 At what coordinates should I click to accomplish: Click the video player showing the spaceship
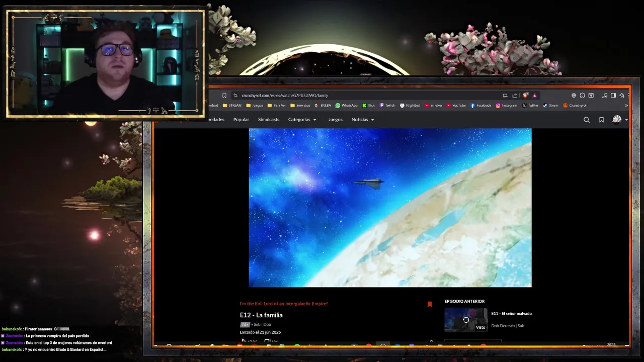[x=390, y=208]
